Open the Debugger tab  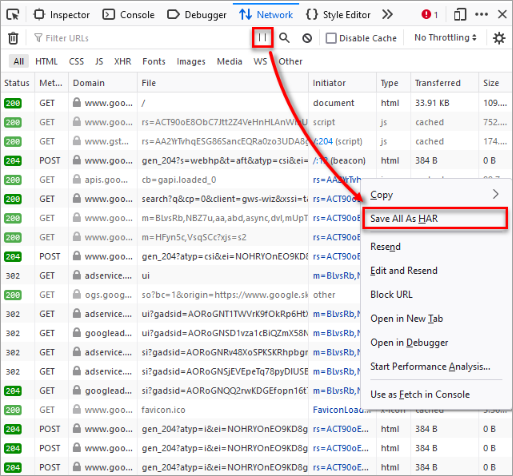pos(197,15)
